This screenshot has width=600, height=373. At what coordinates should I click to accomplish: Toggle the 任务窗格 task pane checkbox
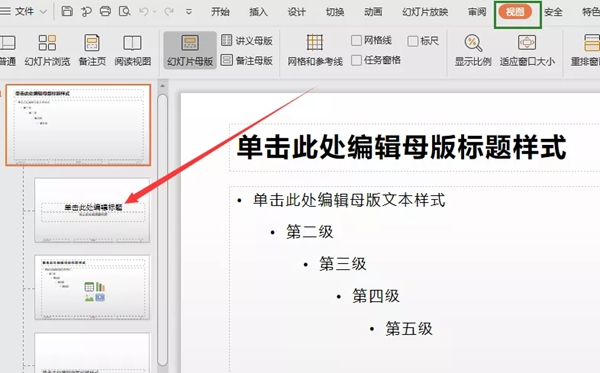coord(356,60)
